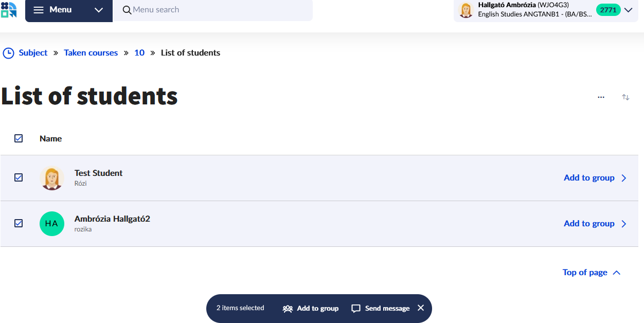The width and height of the screenshot is (644, 323).
Task: Click Test Student's avatar picture
Action: coord(51,178)
